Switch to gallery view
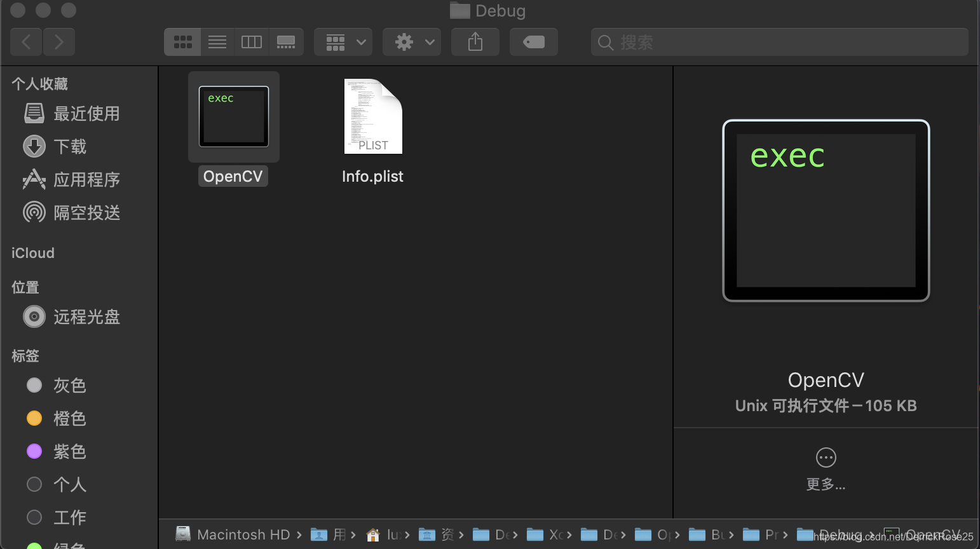The image size is (980, 549). click(286, 42)
